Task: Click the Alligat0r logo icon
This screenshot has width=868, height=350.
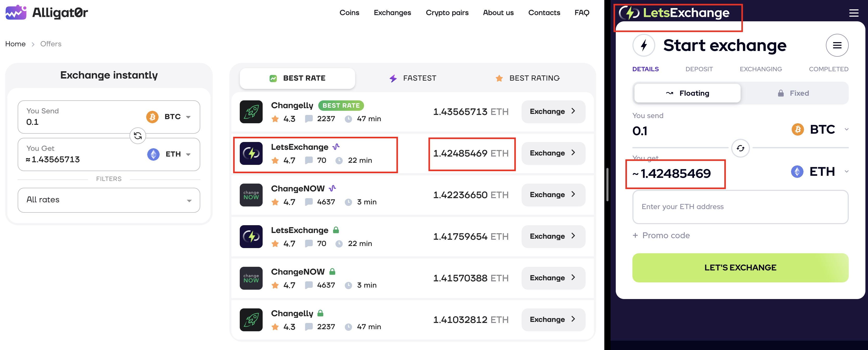Action: pyautogui.click(x=16, y=12)
